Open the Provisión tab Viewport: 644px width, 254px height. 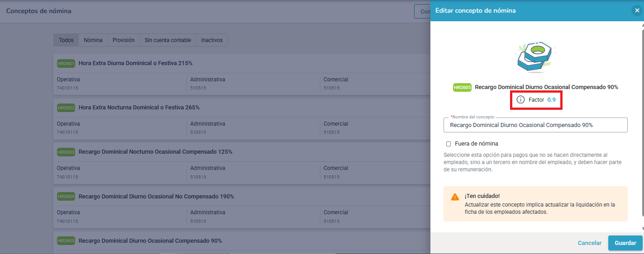[124, 40]
